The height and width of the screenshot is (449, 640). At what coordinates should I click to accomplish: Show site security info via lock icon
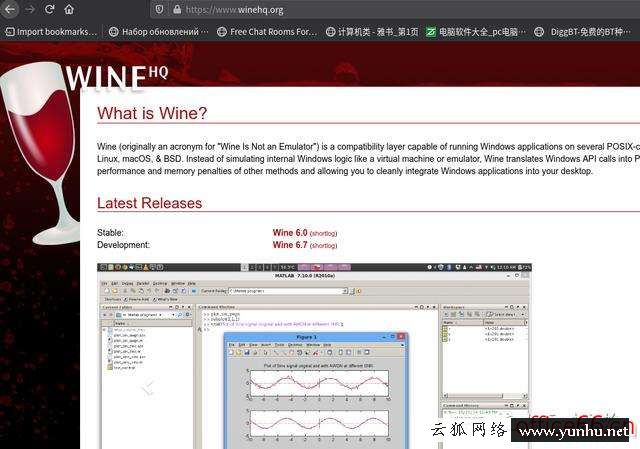point(177,9)
